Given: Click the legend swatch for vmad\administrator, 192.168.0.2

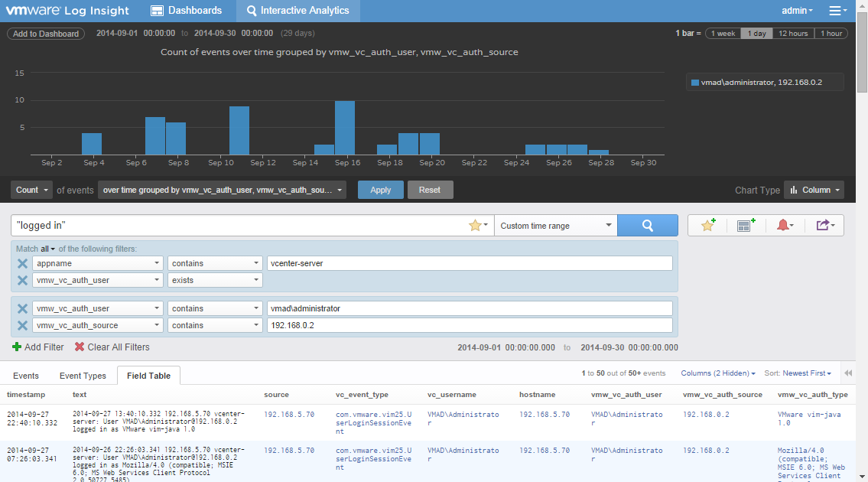Looking at the screenshot, I should pos(694,83).
